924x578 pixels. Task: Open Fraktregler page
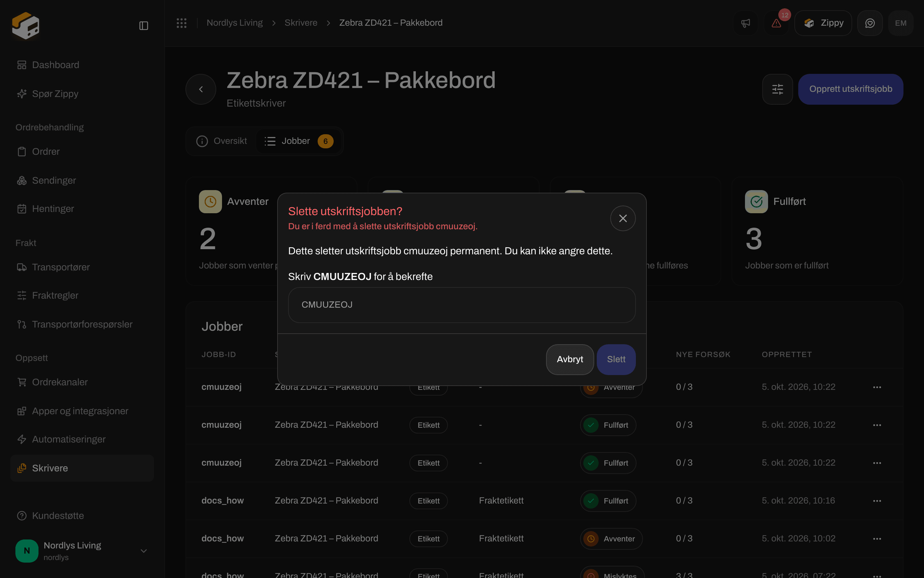pyautogui.click(x=82, y=295)
